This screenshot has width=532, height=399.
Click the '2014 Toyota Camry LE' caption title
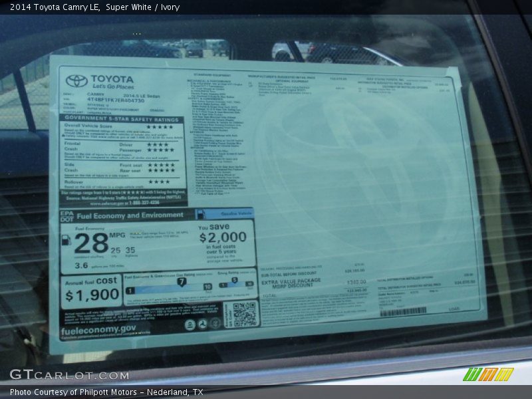pyautogui.click(x=55, y=7)
